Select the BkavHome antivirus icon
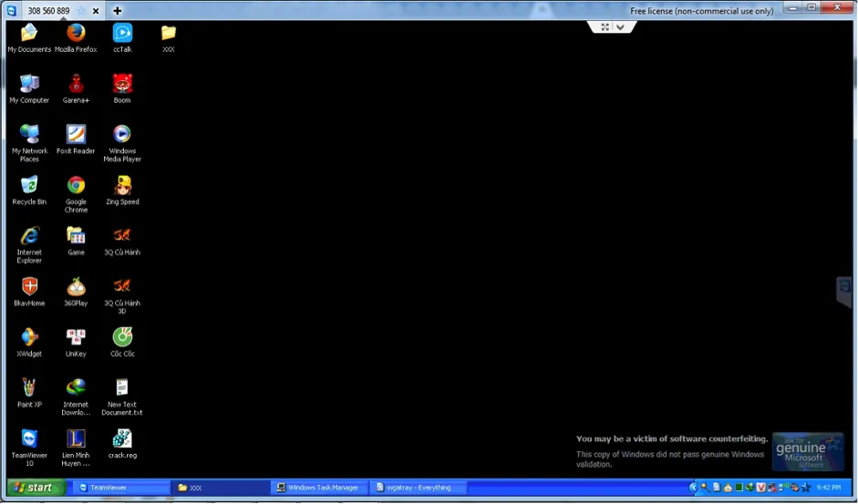This screenshot has height=504, width=858. tap(29, 287)
